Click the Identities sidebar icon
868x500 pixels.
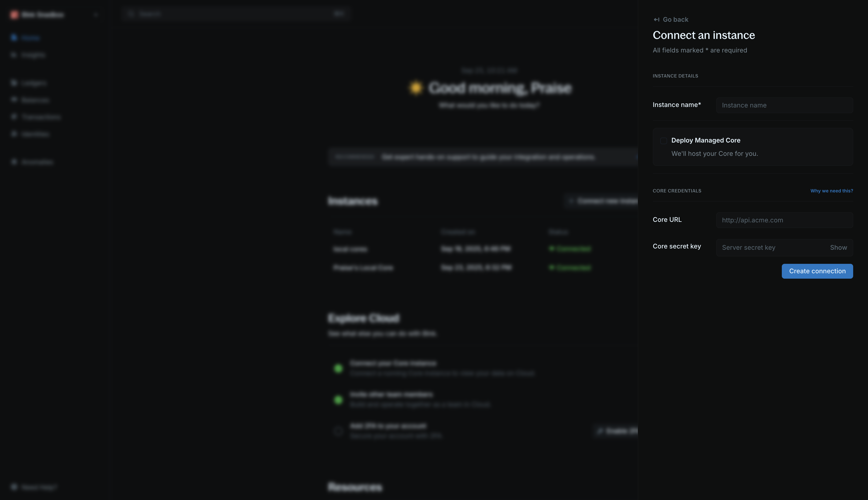pos(14,134)
